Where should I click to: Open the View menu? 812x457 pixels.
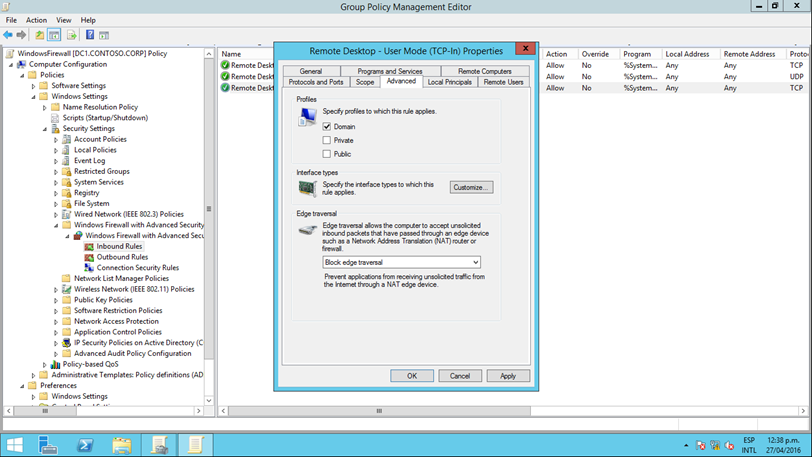tap(64, 20)
